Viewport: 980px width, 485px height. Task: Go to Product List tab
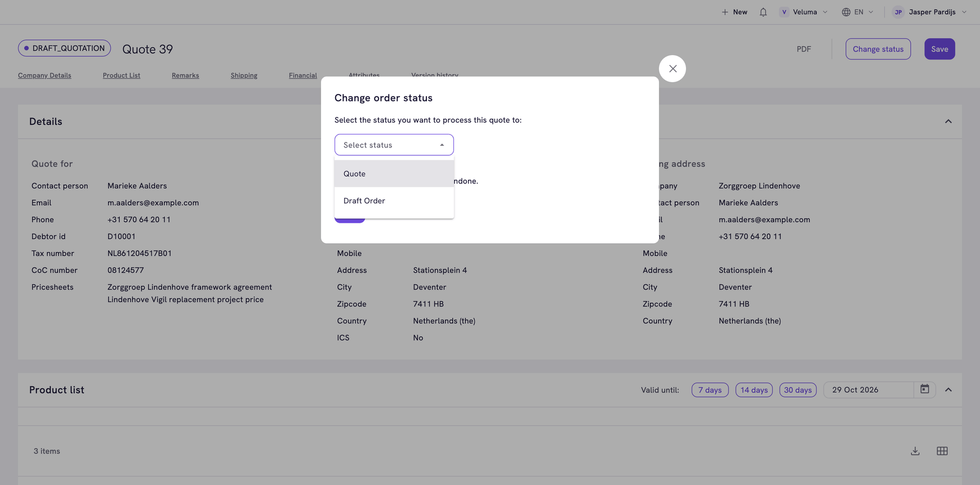click(x=122, y=75)
